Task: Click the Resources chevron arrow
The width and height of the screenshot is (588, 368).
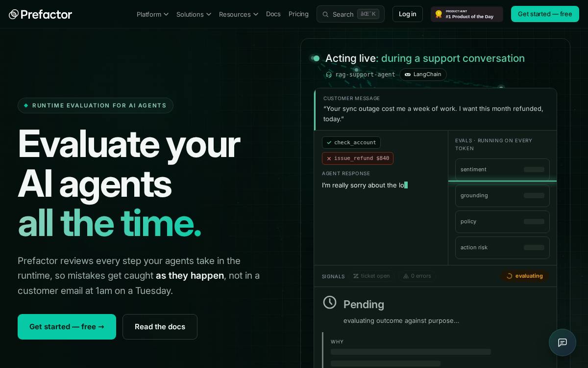Action: [256, 14]
